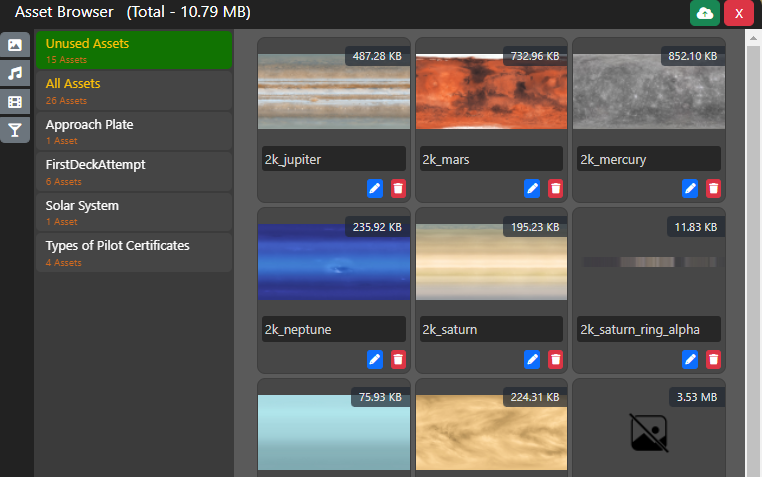Edit the 2k_neptune asset with pencil icon

tap(375, 359)
